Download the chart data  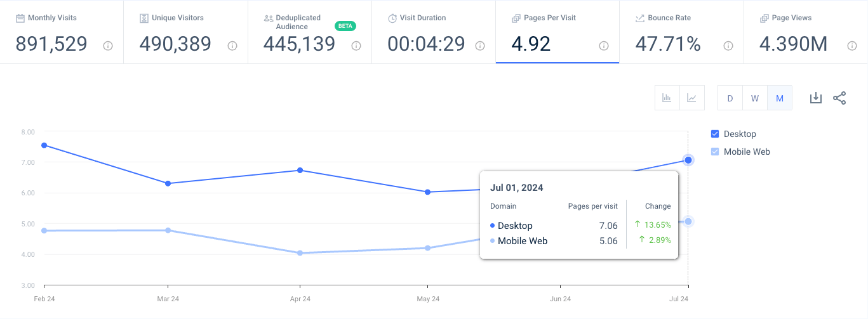[x=816, y=98]
